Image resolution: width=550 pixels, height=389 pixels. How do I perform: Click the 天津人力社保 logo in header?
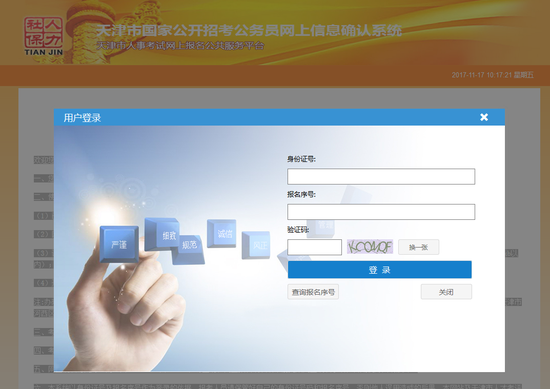click(x=44, y=36)
